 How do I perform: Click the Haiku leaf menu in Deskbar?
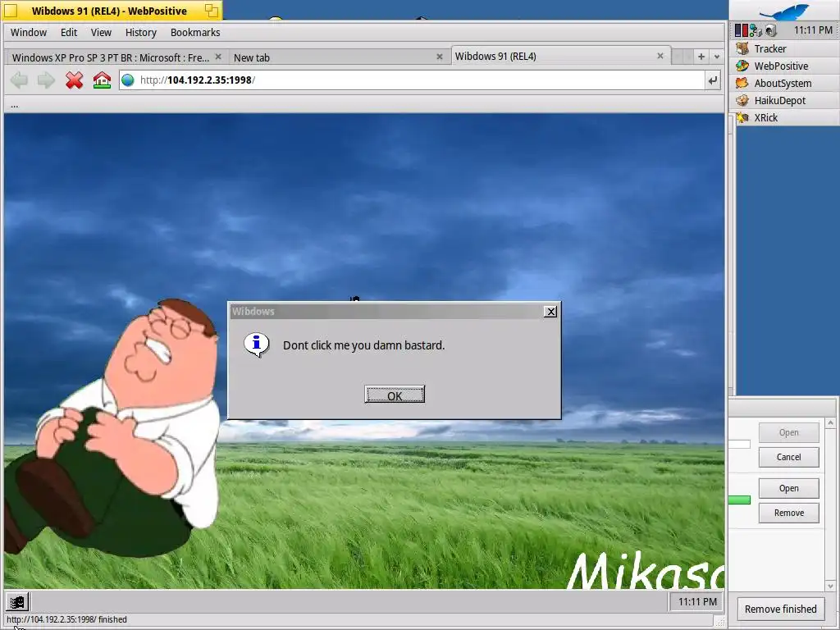(x=784, y=11)
